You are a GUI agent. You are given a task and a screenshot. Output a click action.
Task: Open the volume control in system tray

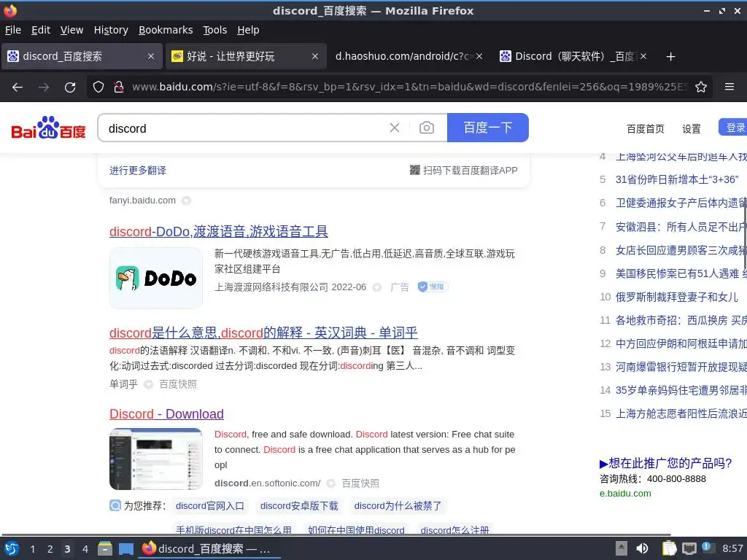click(642, 548)
